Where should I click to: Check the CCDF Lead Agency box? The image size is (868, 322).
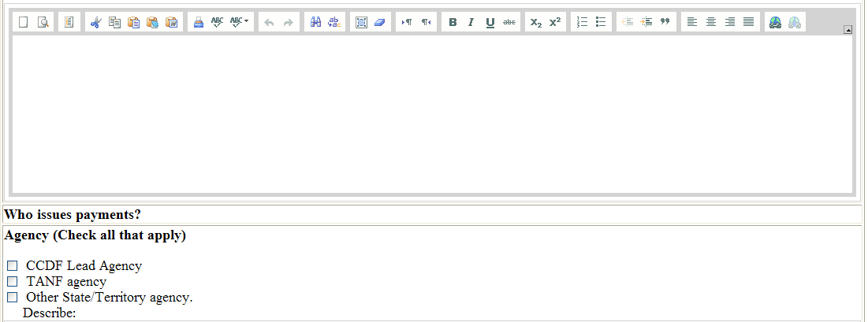(x=12, y=266)
